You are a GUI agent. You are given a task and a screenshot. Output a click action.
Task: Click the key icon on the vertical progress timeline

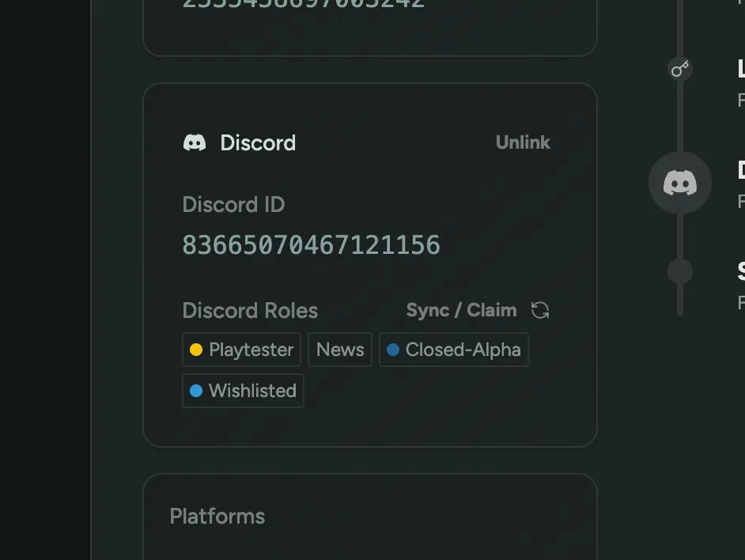click(x=680, y=69)
